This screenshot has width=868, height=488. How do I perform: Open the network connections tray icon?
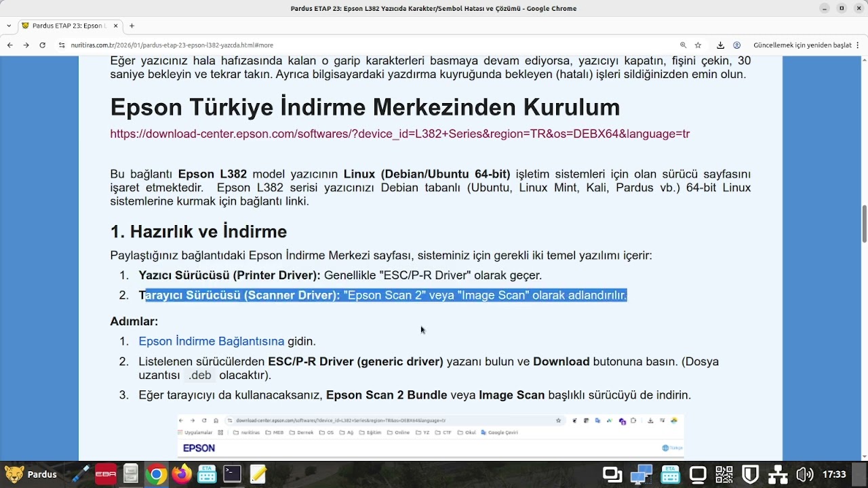pos(778,474)
